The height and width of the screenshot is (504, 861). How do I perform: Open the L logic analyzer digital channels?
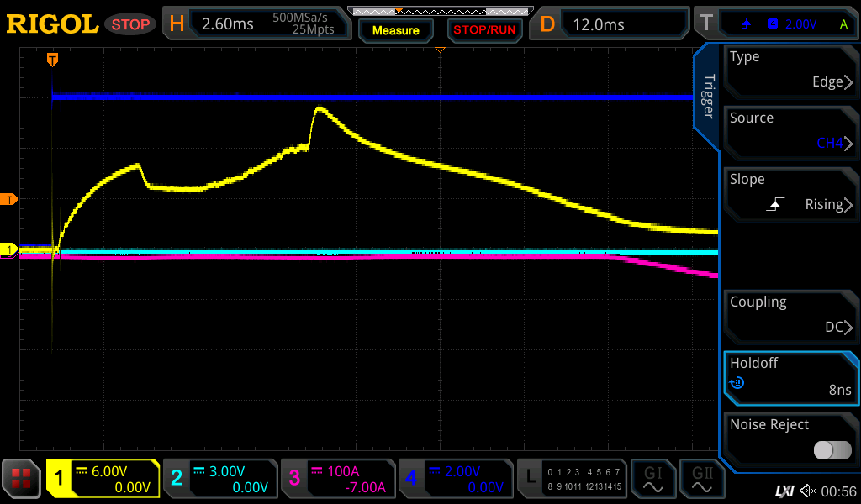pos(572,479)
